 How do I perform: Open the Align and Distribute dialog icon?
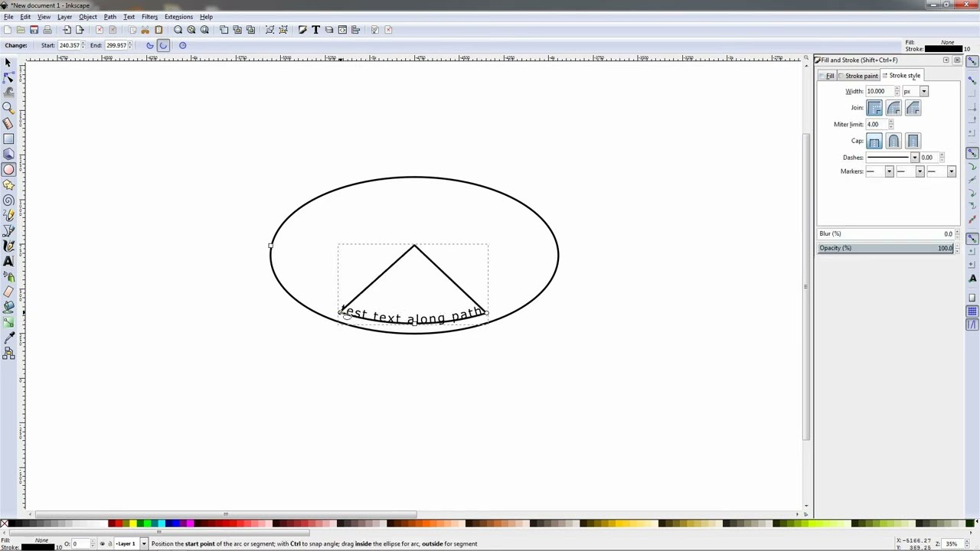coord(355,30)
